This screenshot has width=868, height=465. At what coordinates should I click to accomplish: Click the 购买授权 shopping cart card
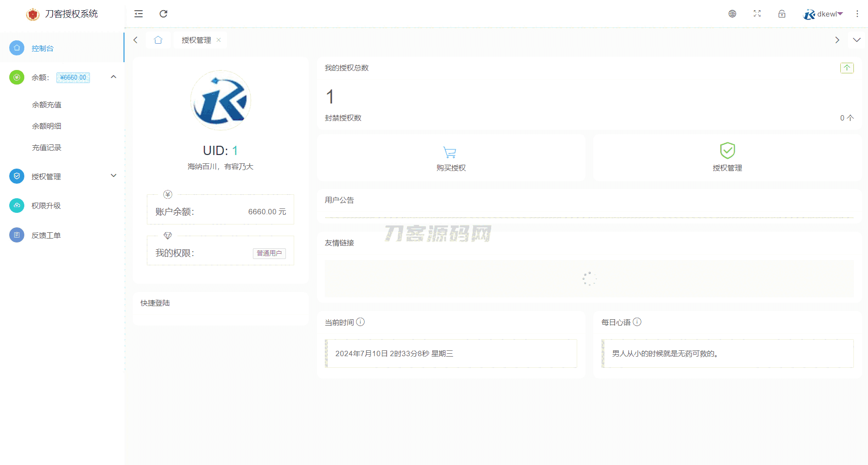pos(451,158)
